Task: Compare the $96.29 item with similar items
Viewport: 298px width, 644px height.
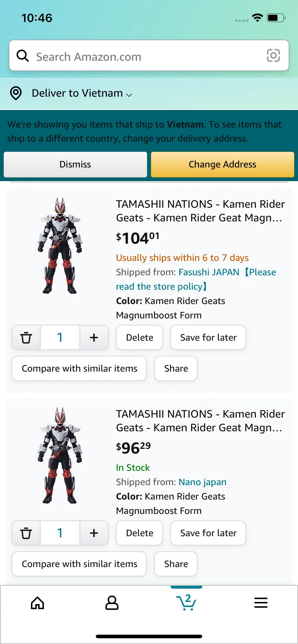Action: coord(79,564)
